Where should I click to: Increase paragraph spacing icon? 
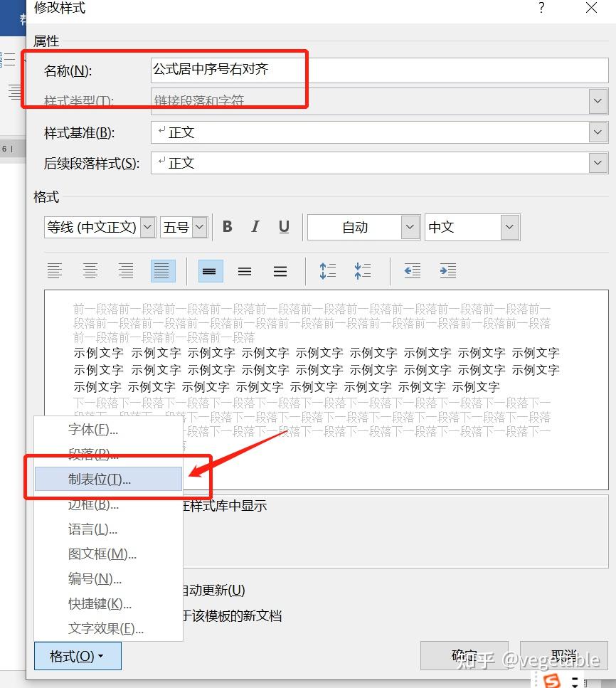327,271
